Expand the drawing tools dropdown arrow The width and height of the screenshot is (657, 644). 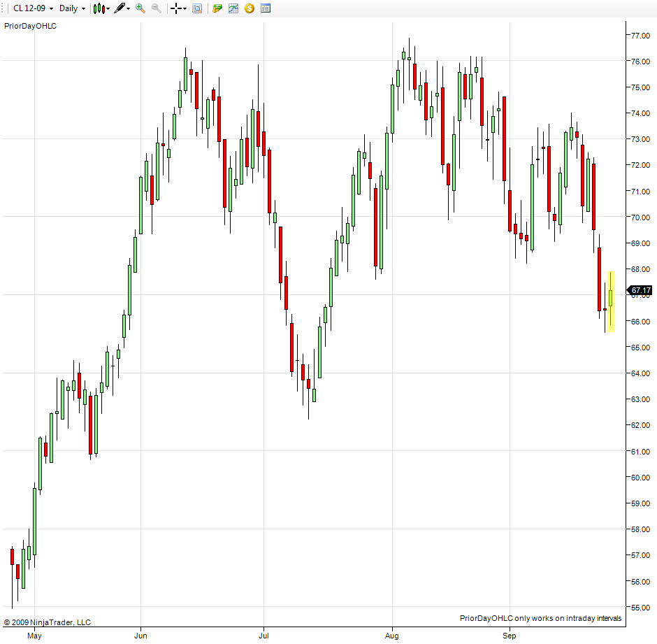[x=128, y=9]
